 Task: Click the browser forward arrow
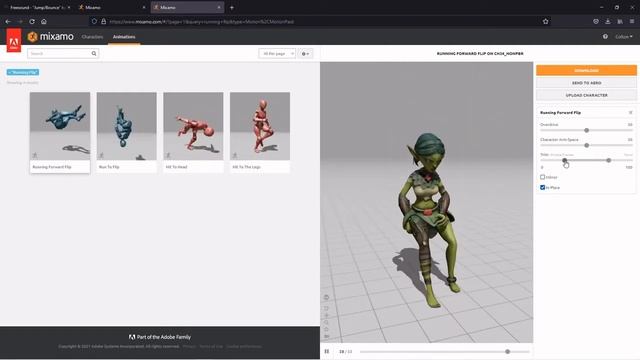point(20,21)
